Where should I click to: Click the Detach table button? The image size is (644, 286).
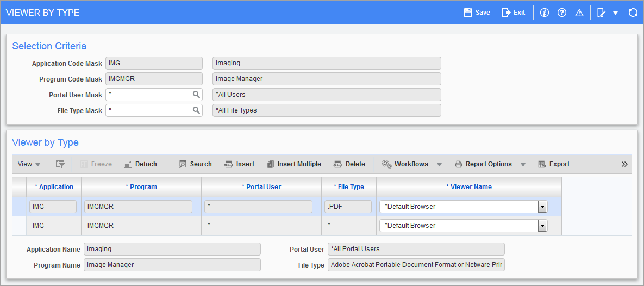pos(140,164)
